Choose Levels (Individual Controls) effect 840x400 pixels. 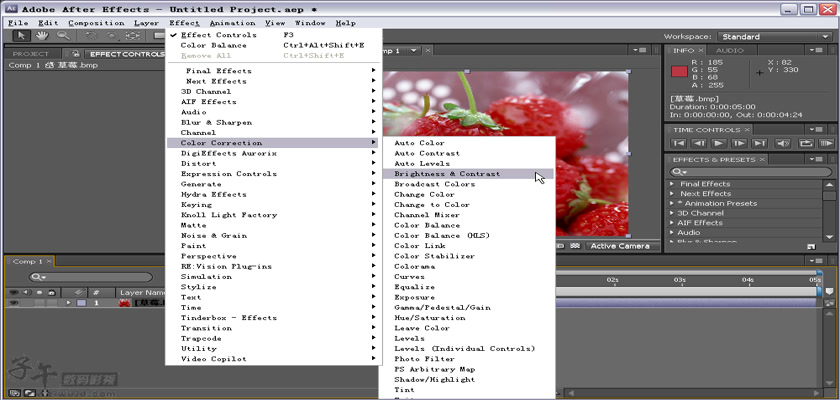464,349
